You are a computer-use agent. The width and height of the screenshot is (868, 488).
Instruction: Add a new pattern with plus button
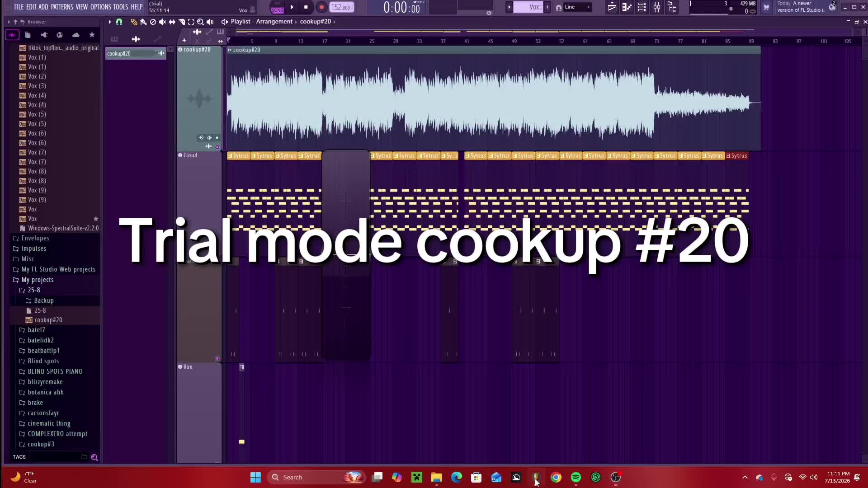pyautogui.click(x=547, y=7)
